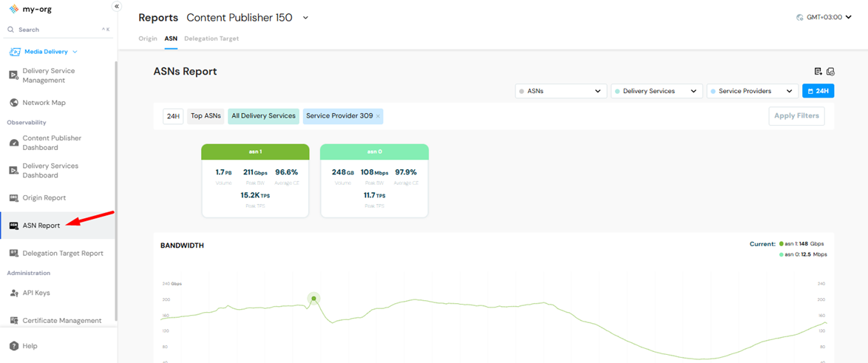This screenshot has height=363, width=868.
Task: Click the Help question-mark icon
Action: coord(14,346)
